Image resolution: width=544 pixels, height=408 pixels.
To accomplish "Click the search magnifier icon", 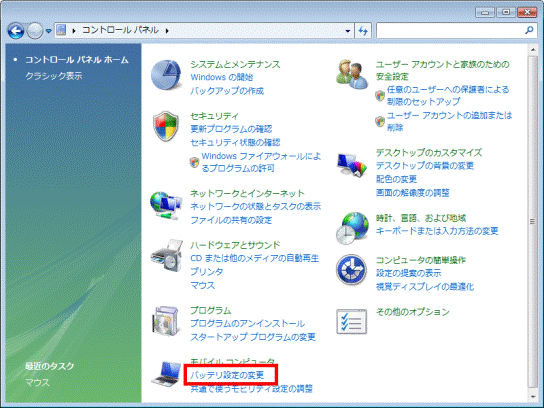I will [529, 31].
